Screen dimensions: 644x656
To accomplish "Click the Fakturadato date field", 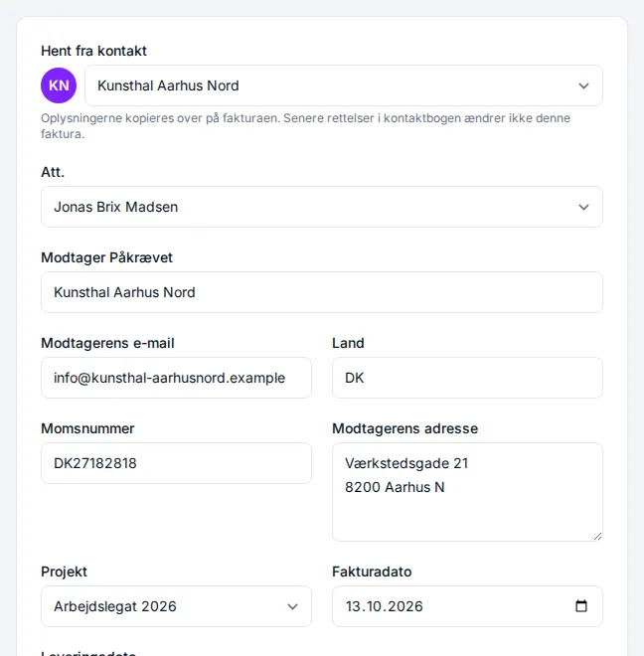I will [x=467, y=606].
